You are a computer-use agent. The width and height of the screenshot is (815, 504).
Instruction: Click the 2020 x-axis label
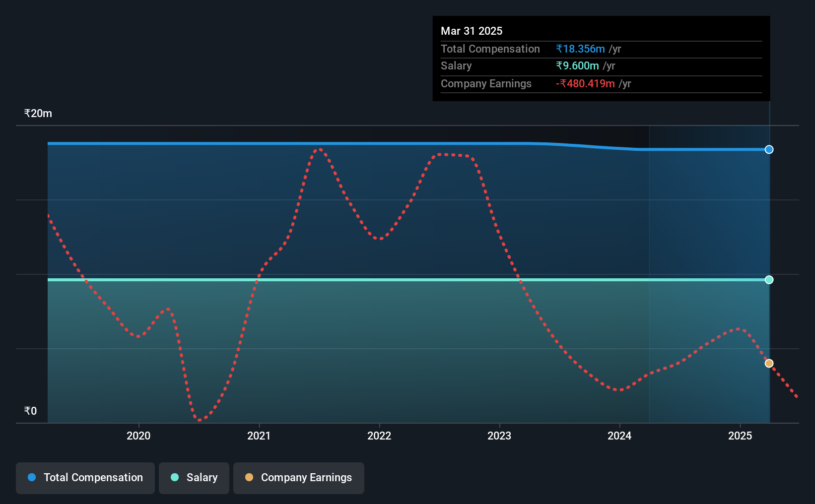(x=138, y=436)
